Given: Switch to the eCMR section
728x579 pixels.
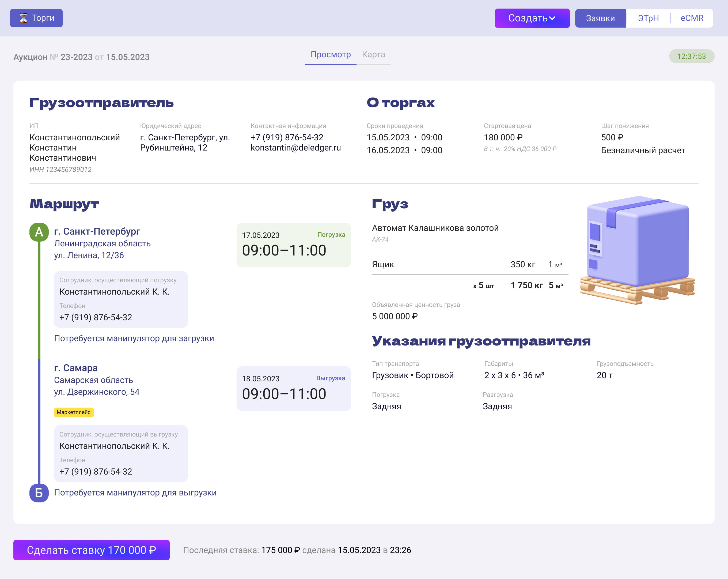Looking at the screenshot, I should pyautogui.click(x=692, y=18).
